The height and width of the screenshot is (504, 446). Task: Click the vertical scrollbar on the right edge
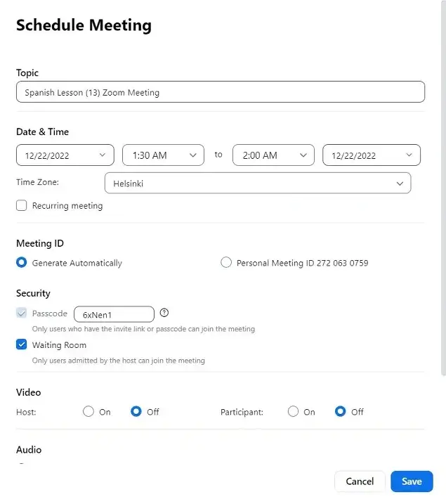pyautogui.click(x=443, y=188)
